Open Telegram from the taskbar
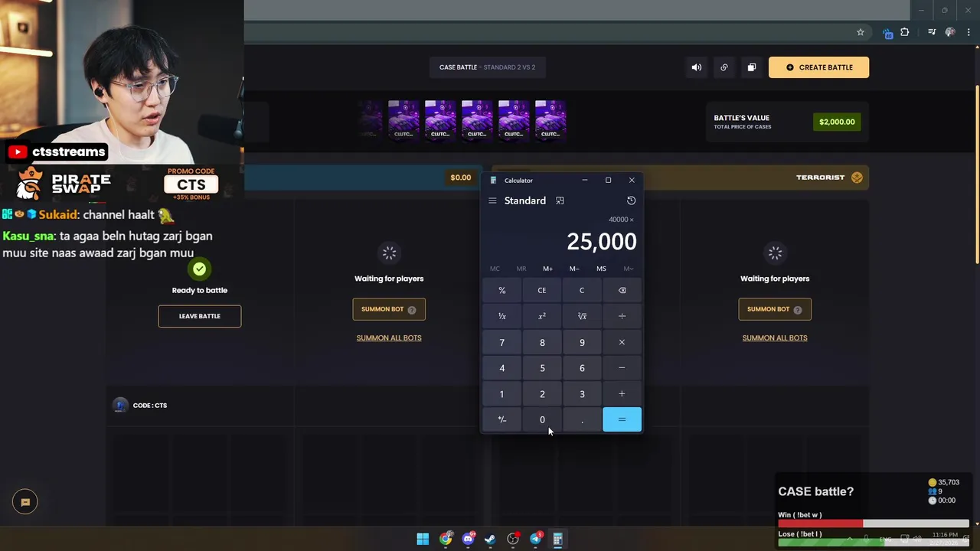Image resolution: width=980 pixels, height=551 pixels. pos(535,539)
